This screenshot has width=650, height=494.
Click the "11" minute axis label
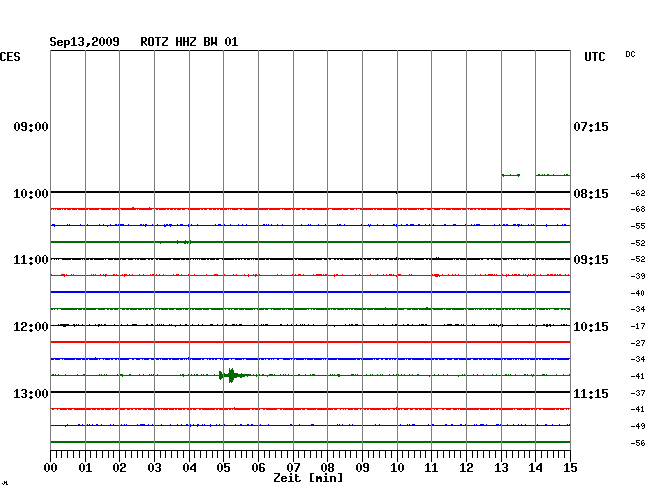pos(432,468)
